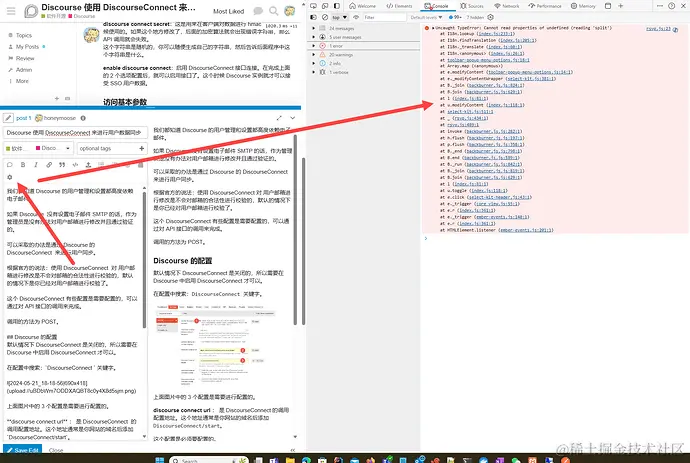
Task: Toggle the DevTools device emulation icon
Action: click(x=325, y=6)
